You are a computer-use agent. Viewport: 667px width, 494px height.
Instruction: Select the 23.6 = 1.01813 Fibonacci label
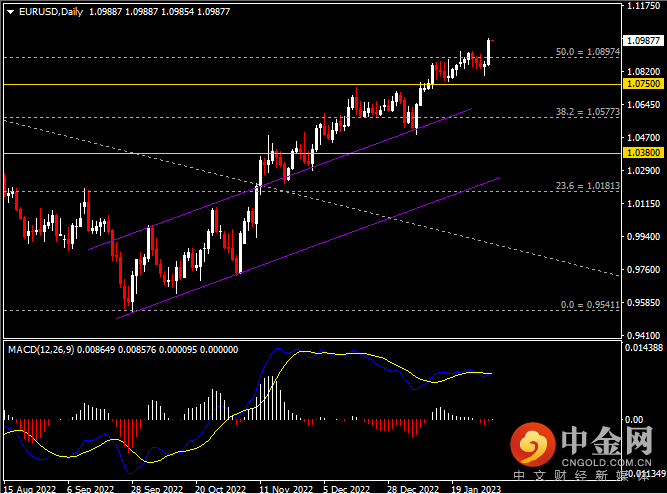pos(582,185)
